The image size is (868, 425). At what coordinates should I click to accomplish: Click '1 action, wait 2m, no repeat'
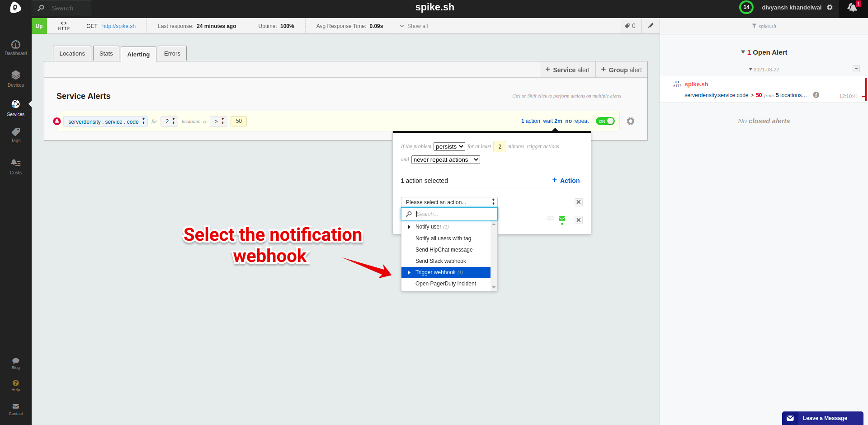[x=555, y=121]
